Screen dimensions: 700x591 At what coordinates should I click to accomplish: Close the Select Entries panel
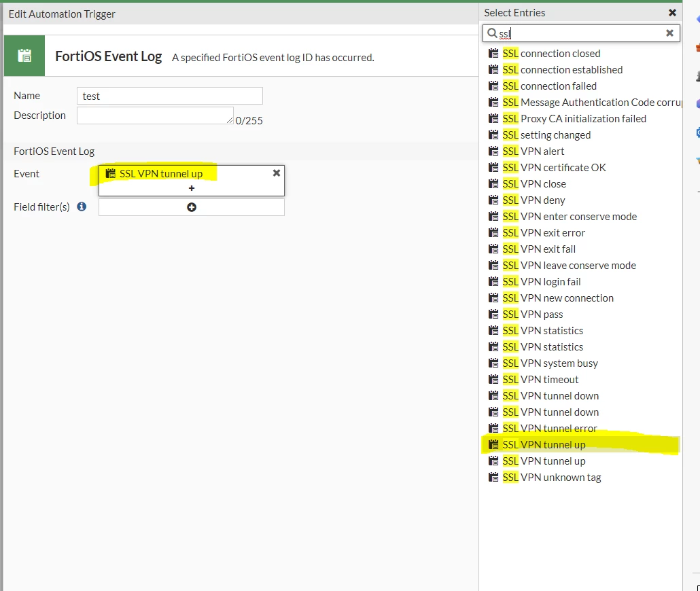(x=672, y=13)
